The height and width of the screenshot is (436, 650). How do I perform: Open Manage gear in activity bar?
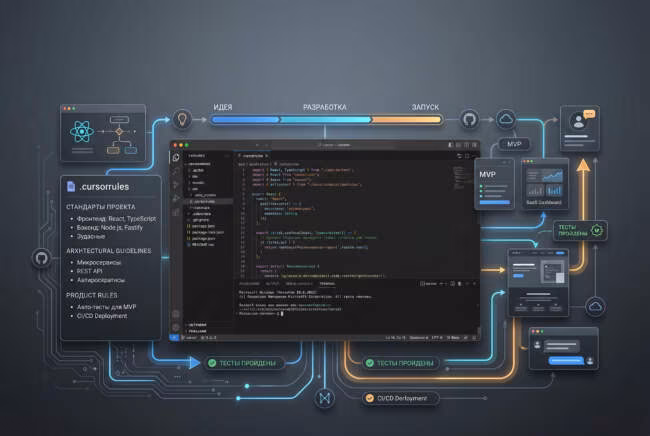point(176,327)
